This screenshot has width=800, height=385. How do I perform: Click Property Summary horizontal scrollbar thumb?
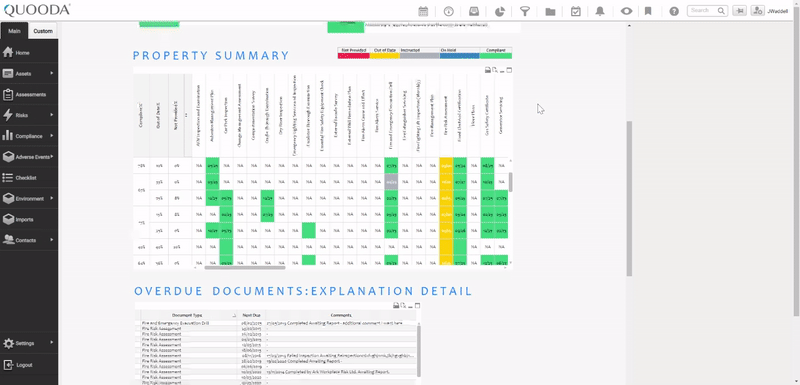(245, 267)
